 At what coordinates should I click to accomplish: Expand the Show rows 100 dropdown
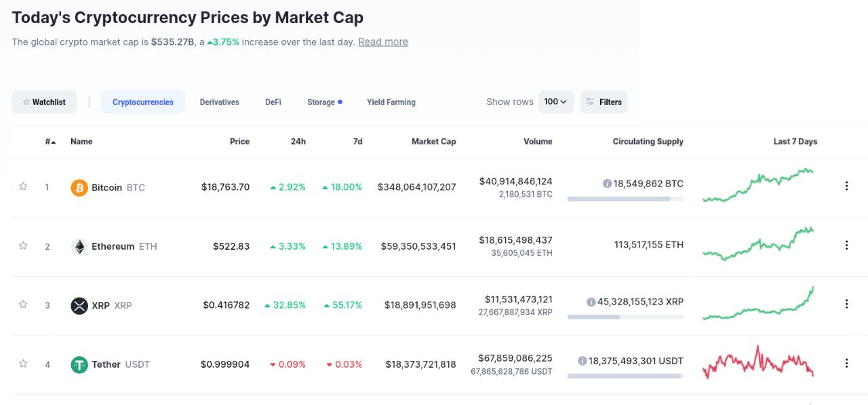coord(556,102)
